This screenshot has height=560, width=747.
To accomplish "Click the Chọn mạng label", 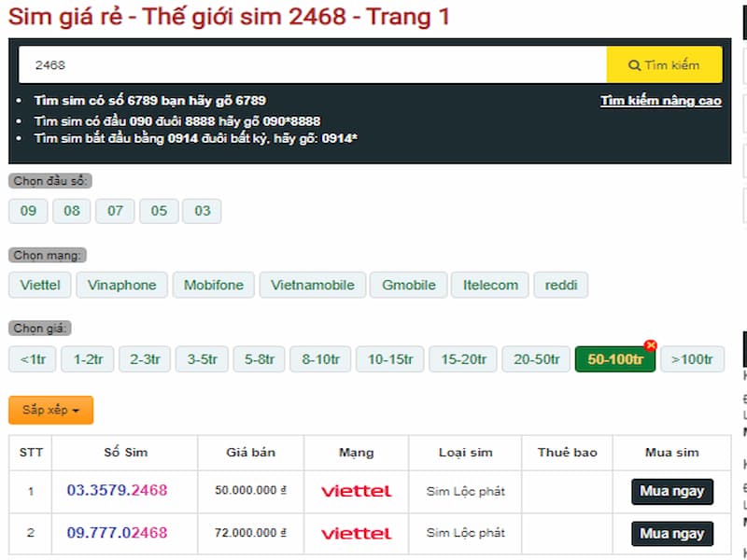I will (48, 255).
